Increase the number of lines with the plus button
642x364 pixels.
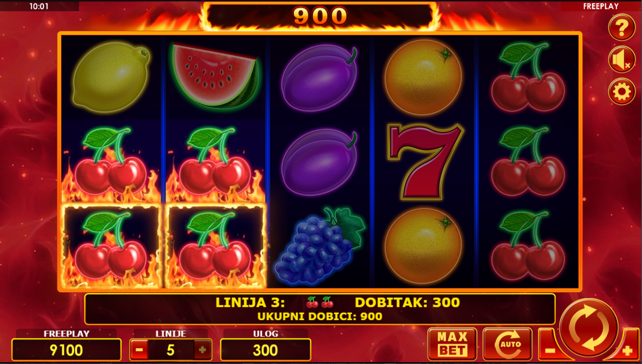(x=202, y=350)
